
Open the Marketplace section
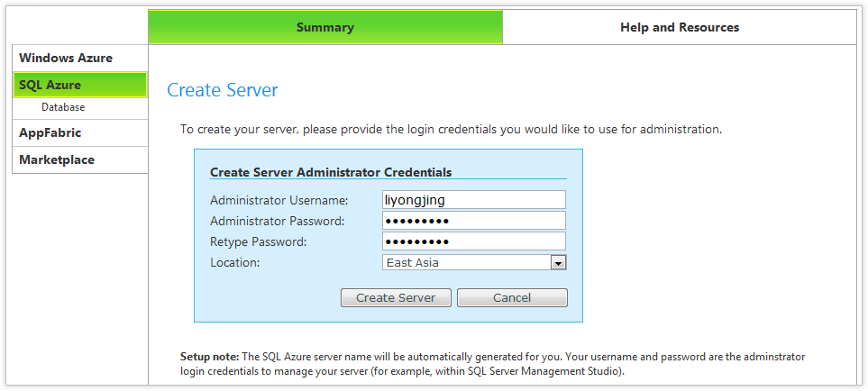57,160
